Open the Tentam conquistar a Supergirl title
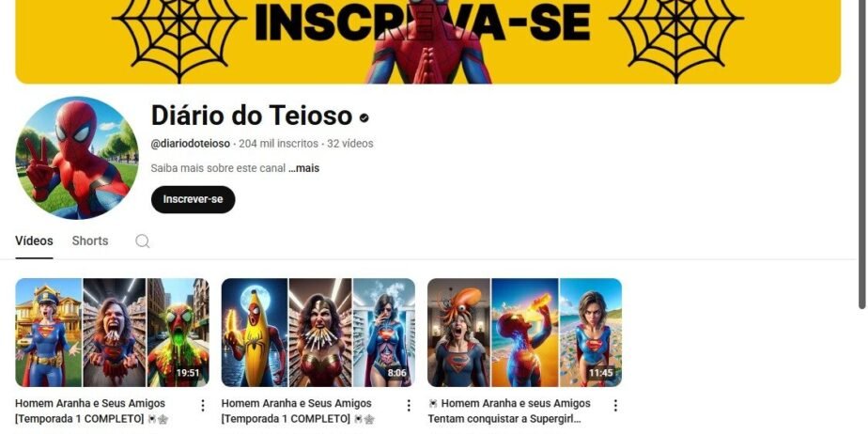868x434 pixels. (510, 411)
